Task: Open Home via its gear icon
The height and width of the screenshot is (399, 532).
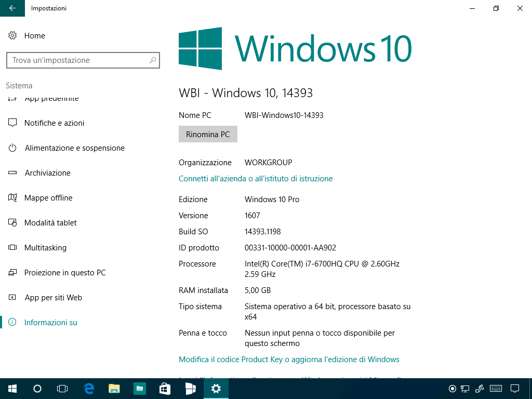Action: (12, 36)
